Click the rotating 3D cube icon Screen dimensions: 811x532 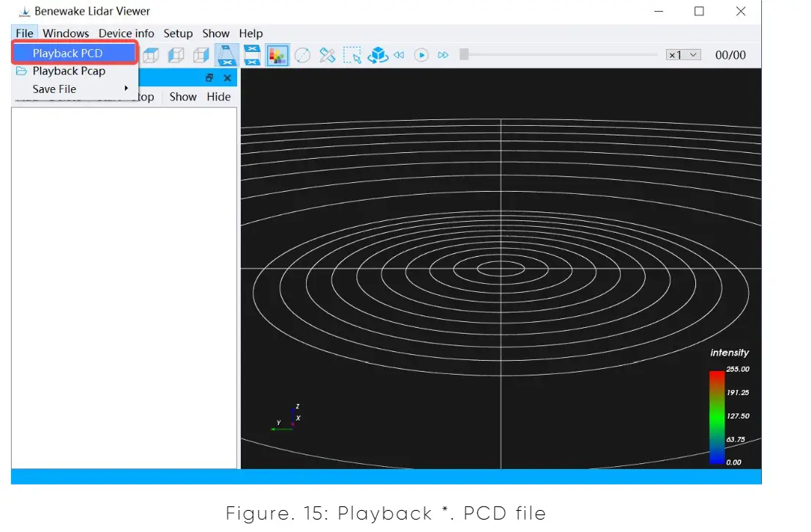[x=378, y=55]
